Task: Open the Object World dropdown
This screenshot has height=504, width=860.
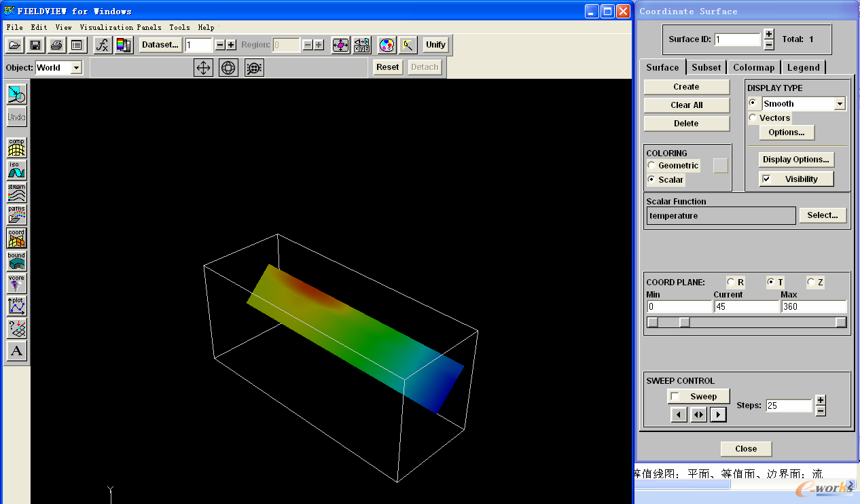Action: (x=76, y=67)
